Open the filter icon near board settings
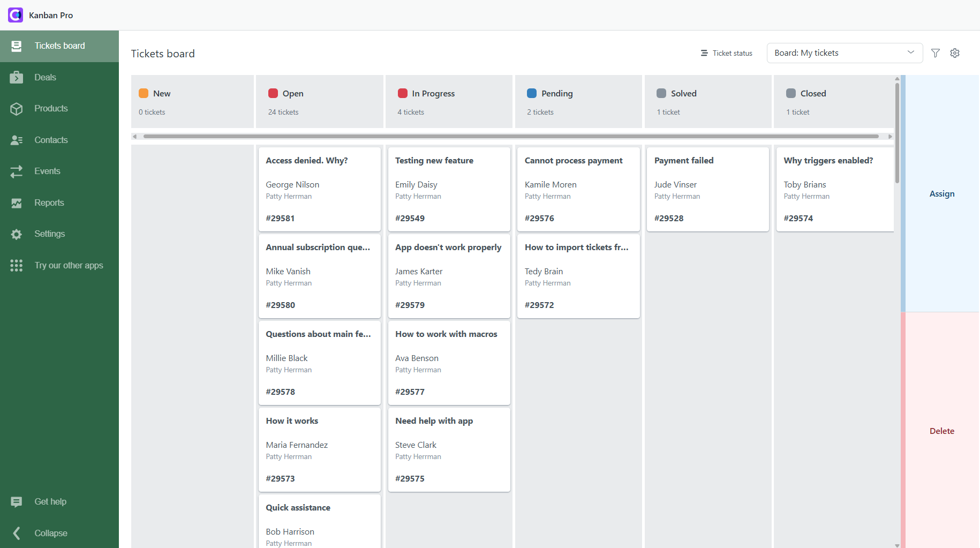 coord(935,53)
